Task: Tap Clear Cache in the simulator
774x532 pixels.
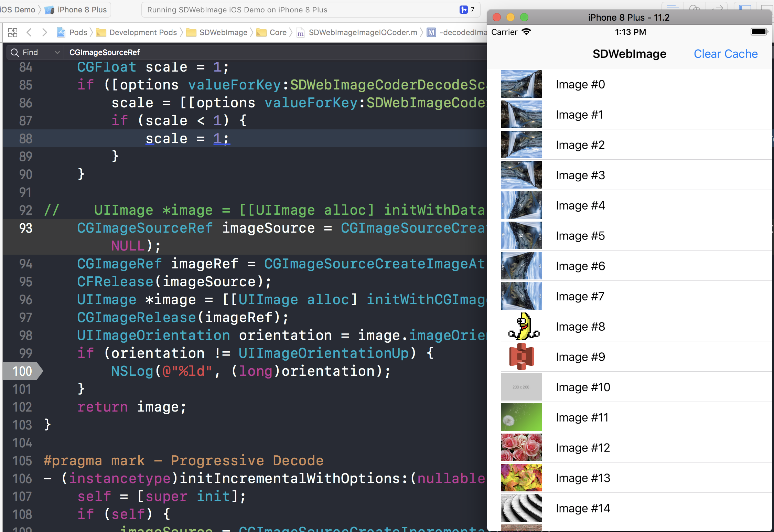Action: [x=725, y=54]
